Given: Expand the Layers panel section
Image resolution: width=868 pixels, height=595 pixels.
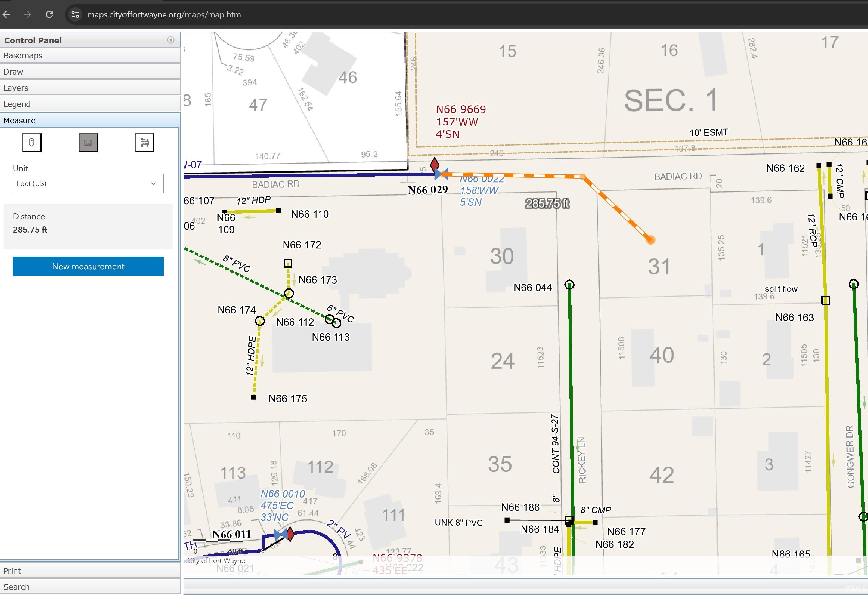Looking at the screenshot, I should pos(90,88).
